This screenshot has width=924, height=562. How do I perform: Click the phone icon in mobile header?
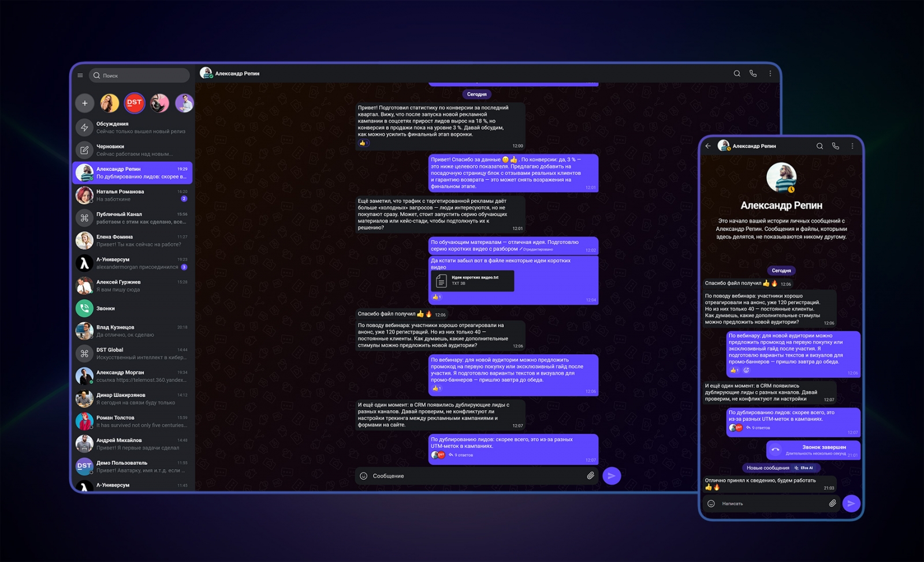point(835,147)
